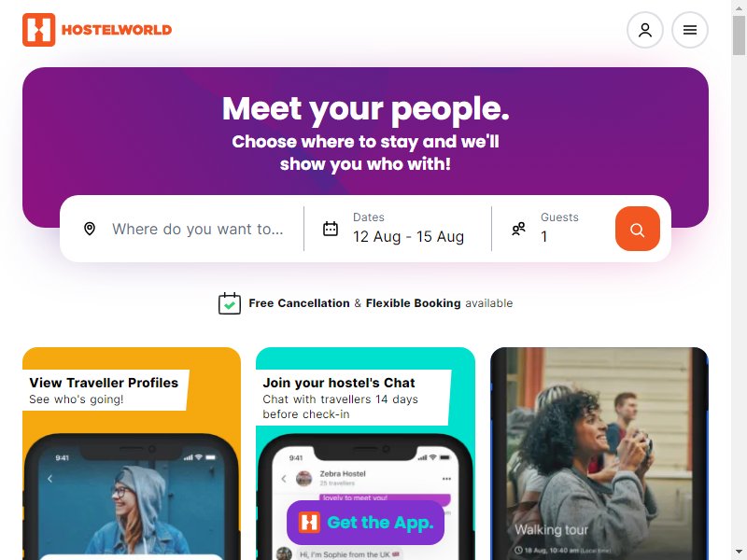Open the Walking tour photo card
Screen dimensions: 747x560
[599, 454]
